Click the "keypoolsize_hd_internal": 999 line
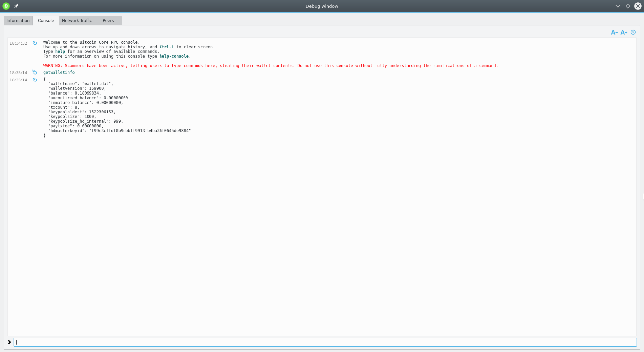Viewport: 644px width, 352px height. [86, 121]
